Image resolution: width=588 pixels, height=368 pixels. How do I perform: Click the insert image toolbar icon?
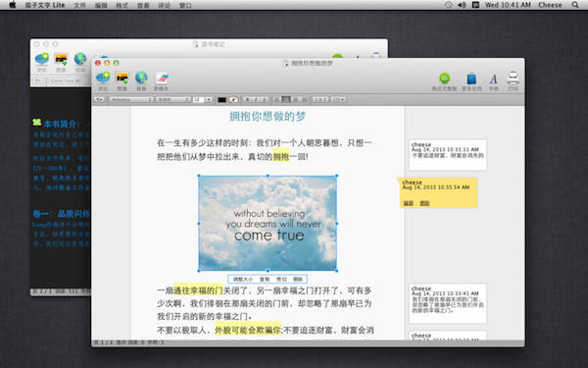pos(122,78)
